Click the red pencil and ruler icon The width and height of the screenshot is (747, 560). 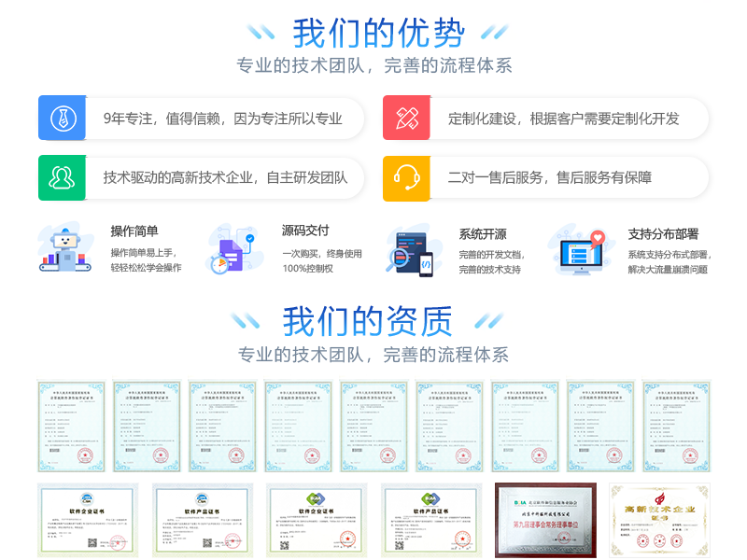click(406, 119)
